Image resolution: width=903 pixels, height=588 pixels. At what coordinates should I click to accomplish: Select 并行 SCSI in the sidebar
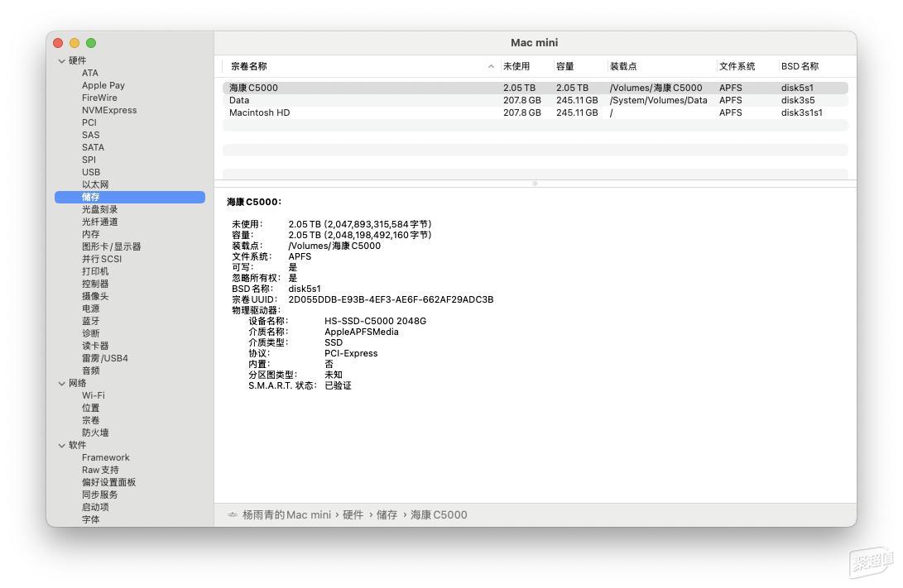point(102,259)
